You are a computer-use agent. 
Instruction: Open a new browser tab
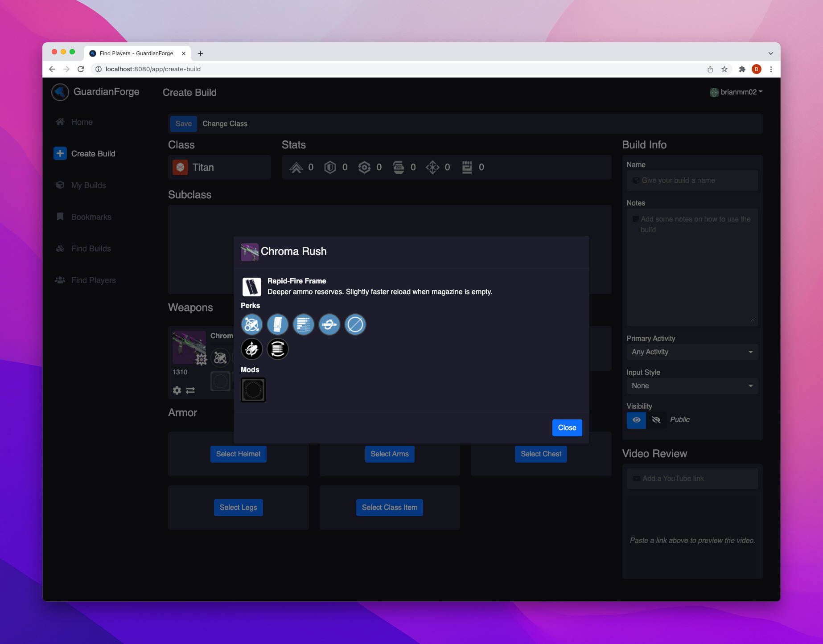coord(201,53)
